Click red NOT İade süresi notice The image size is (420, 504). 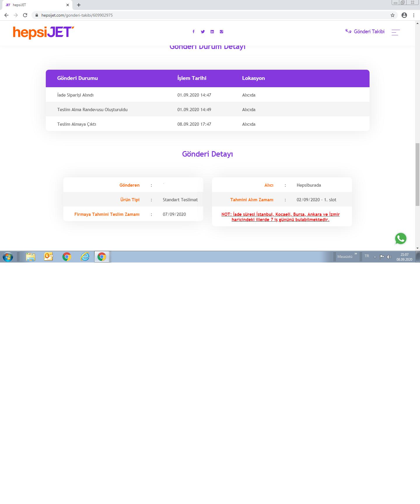click(x=281, y=217)
